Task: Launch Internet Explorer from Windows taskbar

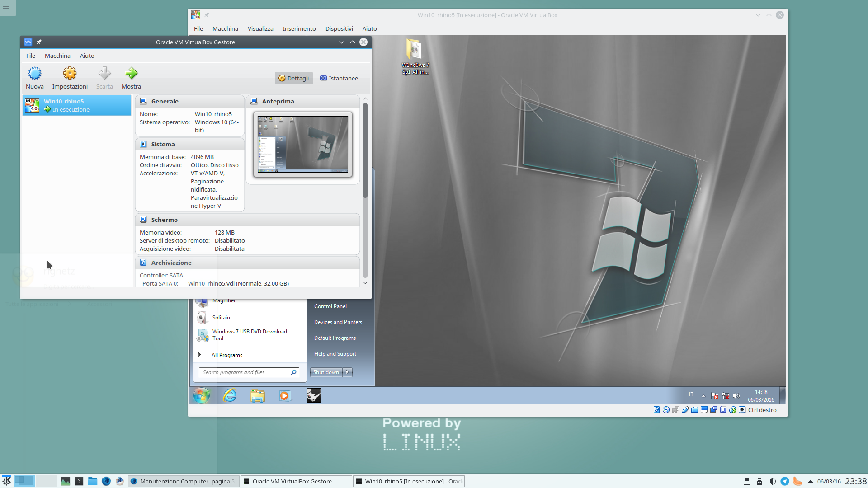Action: coord(230,395)
